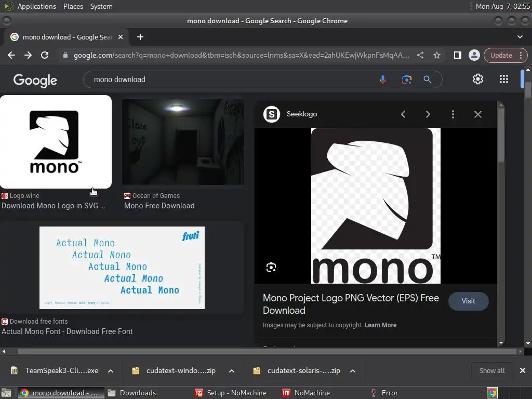This screenshot has width=532, height=399.
Task: Open Actual Mono Font result link
Action: [x=67, y=331]
